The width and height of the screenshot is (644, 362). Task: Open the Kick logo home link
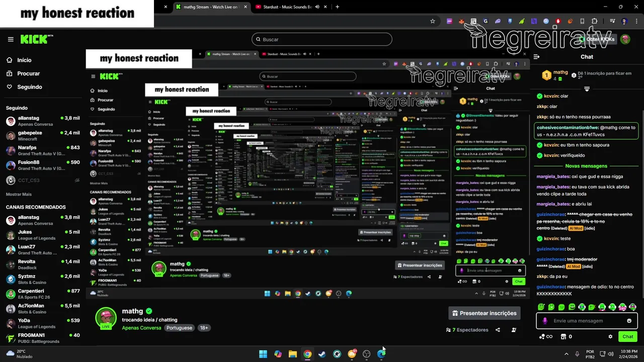36,39
